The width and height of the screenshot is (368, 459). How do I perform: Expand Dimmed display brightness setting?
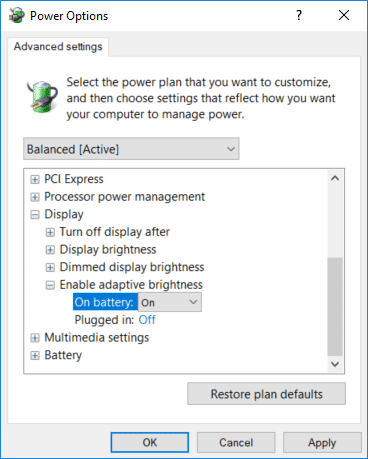[50, 267]
